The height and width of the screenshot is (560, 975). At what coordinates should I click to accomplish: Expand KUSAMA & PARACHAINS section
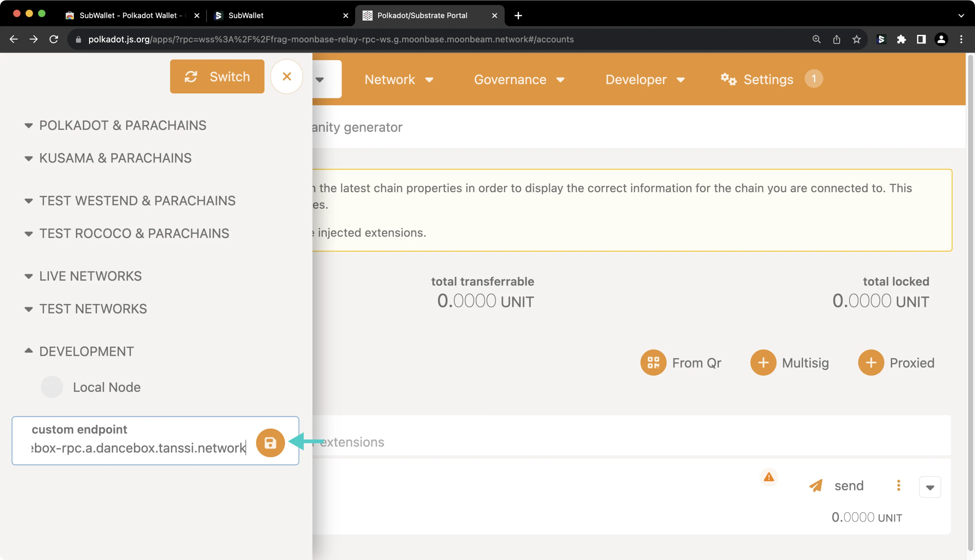[x=108, y=158]
